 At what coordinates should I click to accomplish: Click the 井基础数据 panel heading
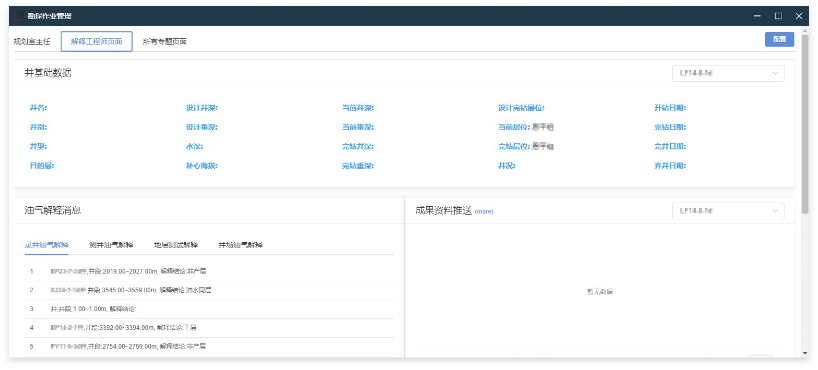tap(48, 73)
